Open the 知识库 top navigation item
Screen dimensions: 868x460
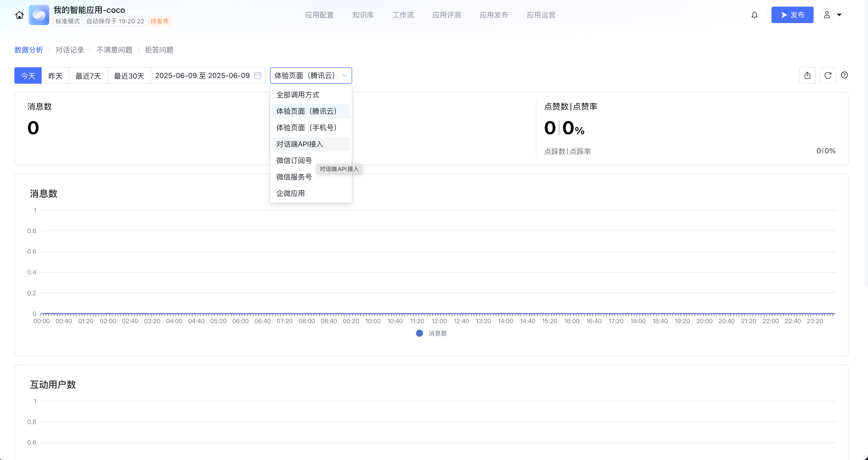363,15
